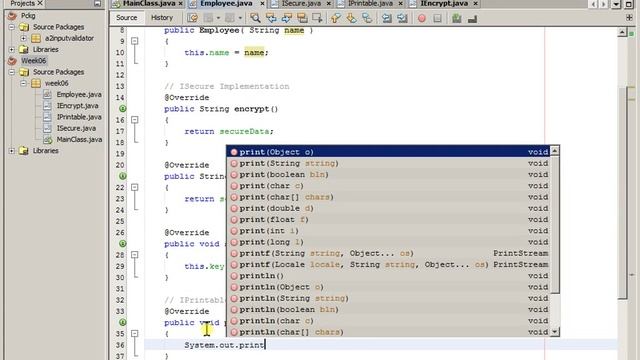Close the Employee.java tab
The image size is (640, 360).
click(x=262, y=3)
